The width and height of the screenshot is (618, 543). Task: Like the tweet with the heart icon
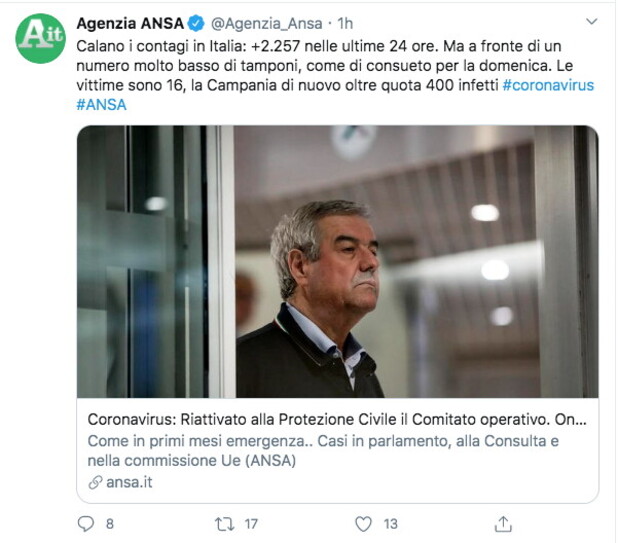363,524
